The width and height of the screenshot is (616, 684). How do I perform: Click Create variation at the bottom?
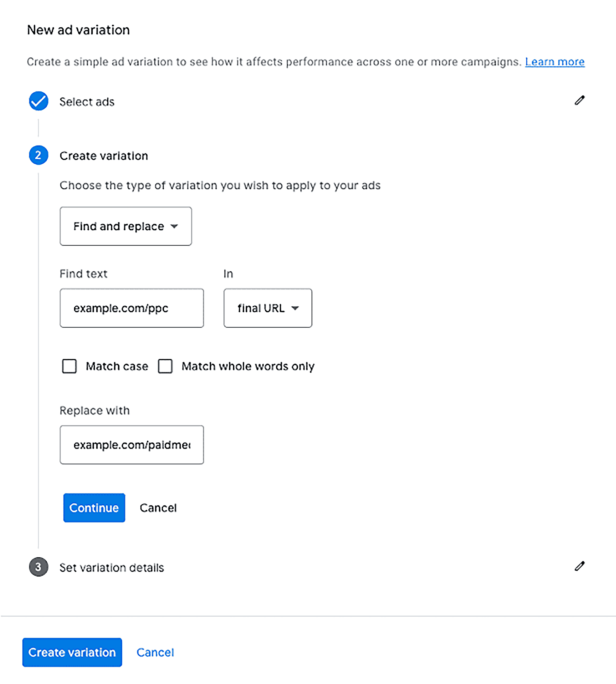(72, 652)
